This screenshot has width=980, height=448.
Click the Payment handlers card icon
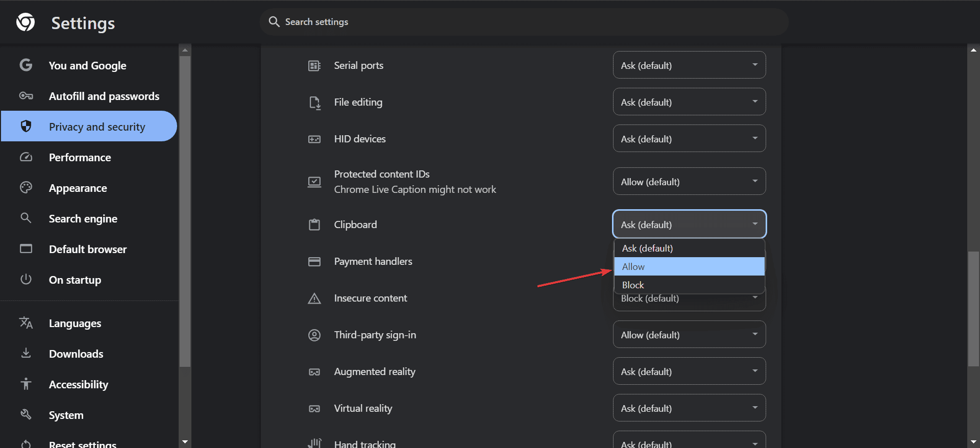pyautogui.click(x=314, y=261)
